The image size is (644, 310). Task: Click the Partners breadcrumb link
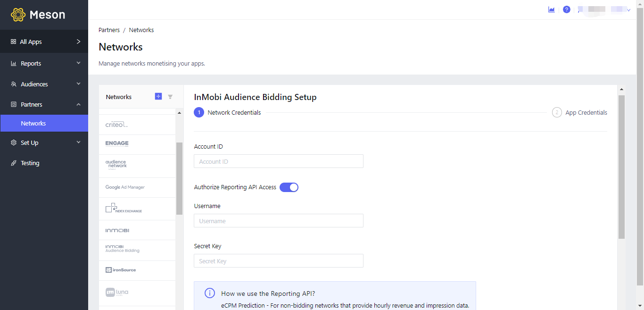(x=109, y=30)
